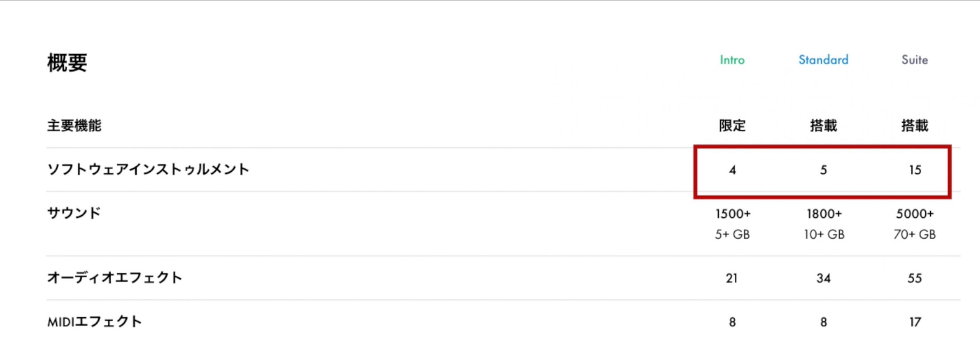Screen dimensions: 980x355
Task: Click the 10+ GB size value
Action: [x=824, y=234]
